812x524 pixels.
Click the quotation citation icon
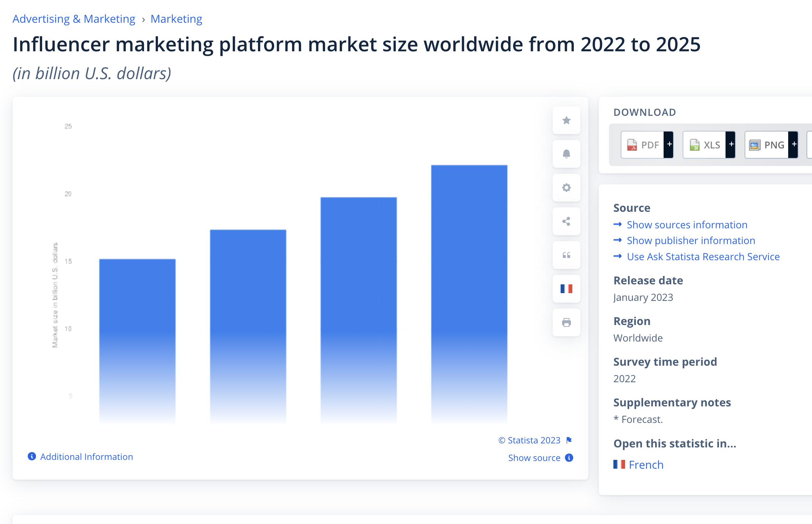[x=566, y=255]
